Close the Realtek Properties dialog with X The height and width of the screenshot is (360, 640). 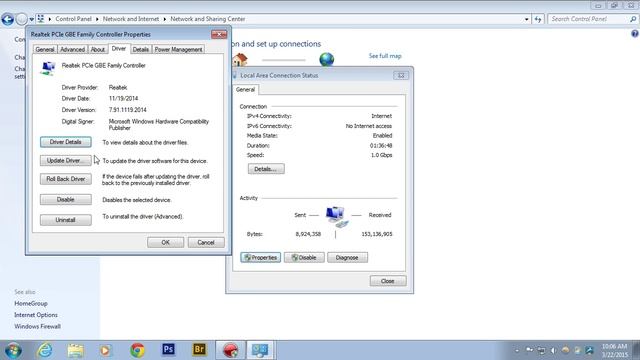pyautogui.click(x=219, y=34)
